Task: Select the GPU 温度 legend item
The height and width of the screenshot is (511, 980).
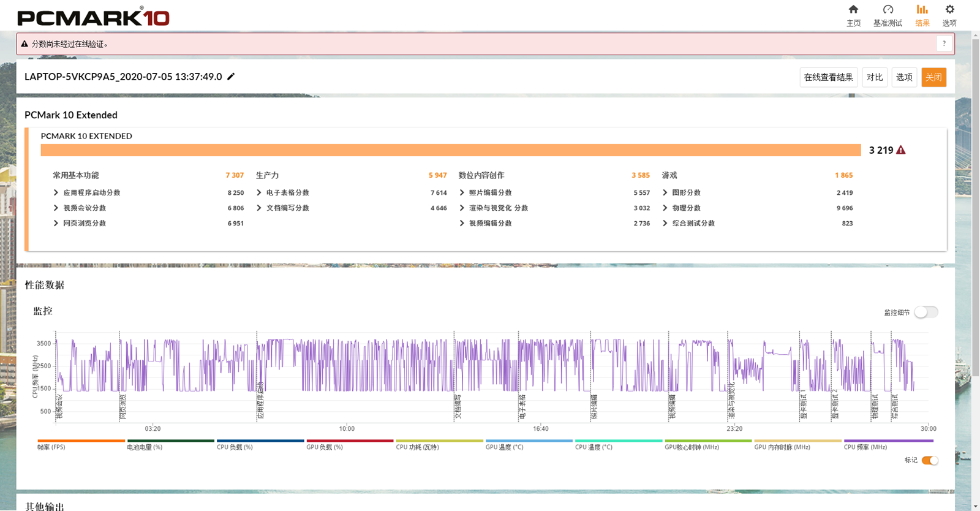Action: tap(505, 447)
